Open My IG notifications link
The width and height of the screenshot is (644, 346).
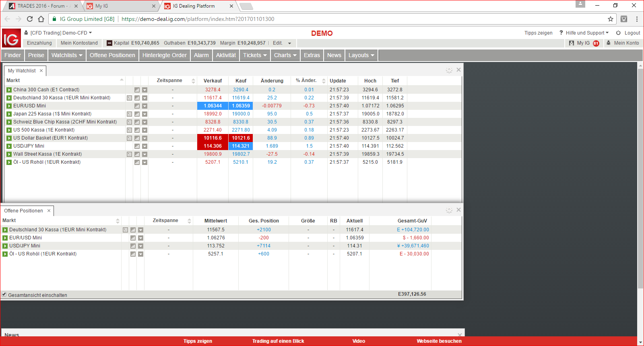584,43
